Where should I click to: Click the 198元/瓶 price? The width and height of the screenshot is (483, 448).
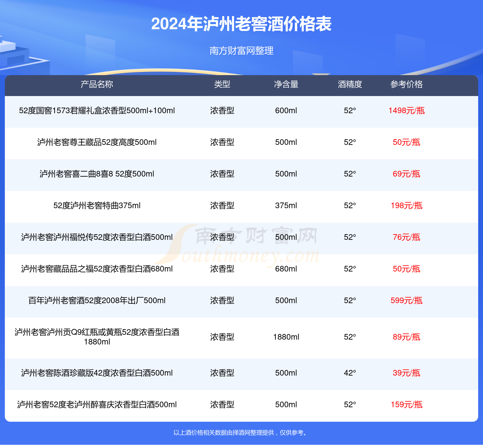[407, 205]
